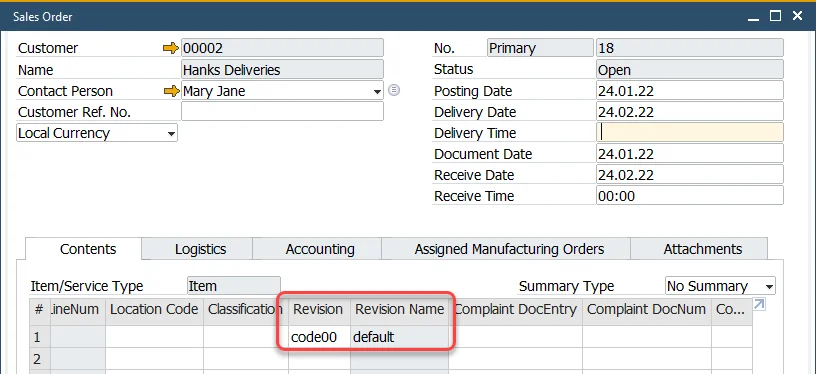816x374 pixels.
Task: Open Contact Person link arrow for Mary Jane
Action: tap(171, 92)
